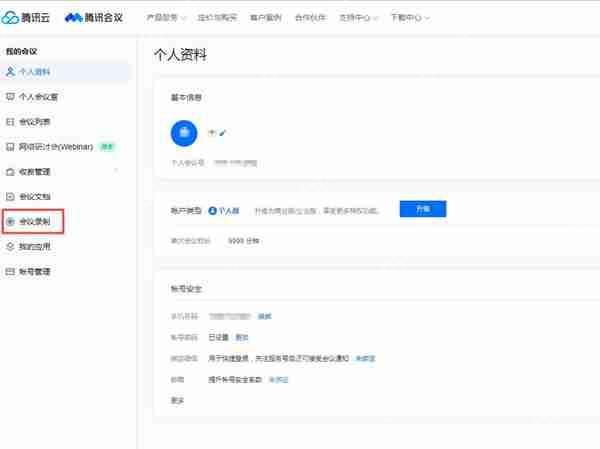The image size is (600, 449).
Task: Open 我的应用 from the sidebar
Action: tap(28, 247)
